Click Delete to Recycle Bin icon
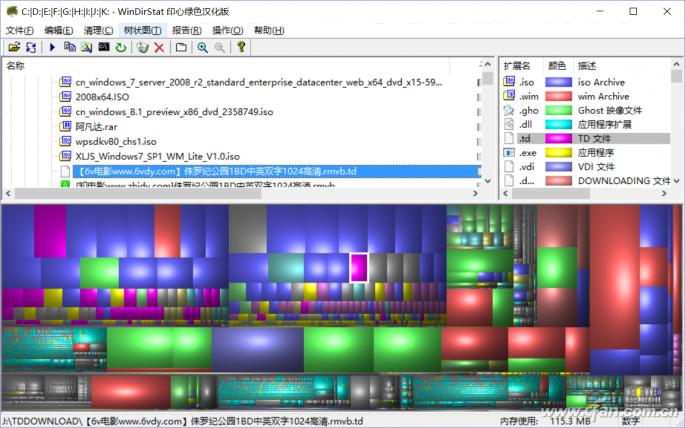Viewport: 685px width, 428px height. coord(142,47)
